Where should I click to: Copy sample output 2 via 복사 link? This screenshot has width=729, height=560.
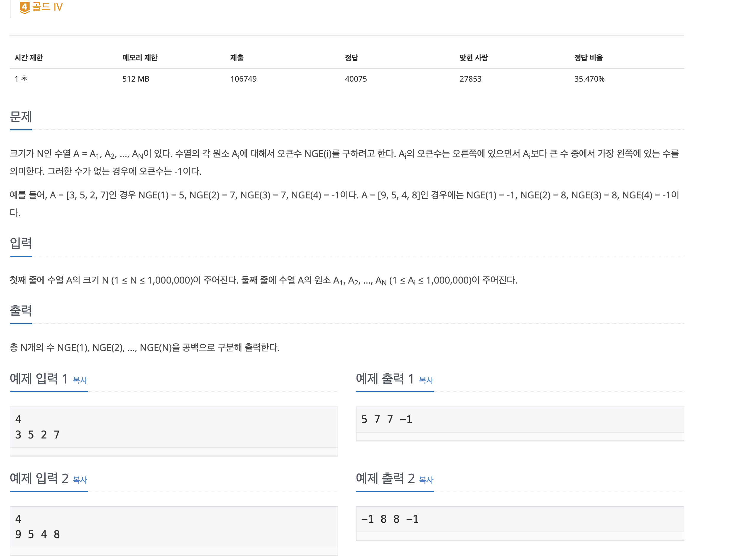click(426, 480)
